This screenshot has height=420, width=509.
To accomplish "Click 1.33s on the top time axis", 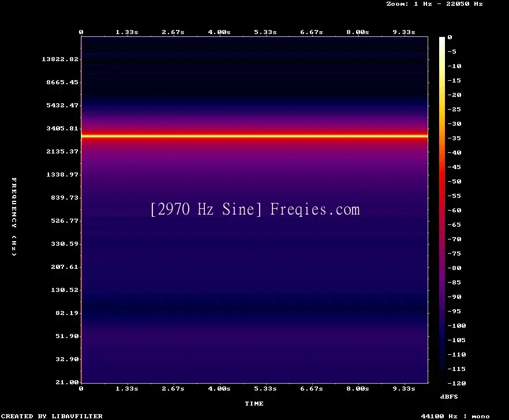I will coord(127,32).
